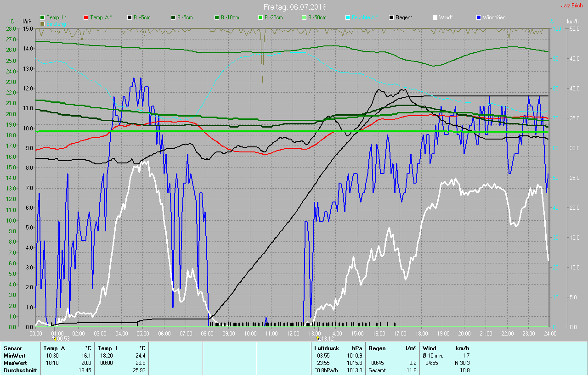
Task: Click the bright green B -20cm legend swatch
Action: coord(260,17)
